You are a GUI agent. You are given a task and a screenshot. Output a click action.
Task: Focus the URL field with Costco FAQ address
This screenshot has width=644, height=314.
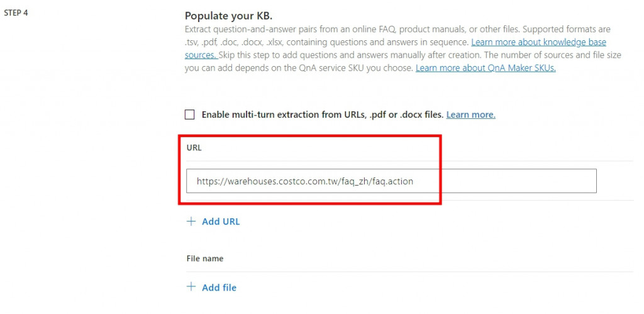point(391,181)
